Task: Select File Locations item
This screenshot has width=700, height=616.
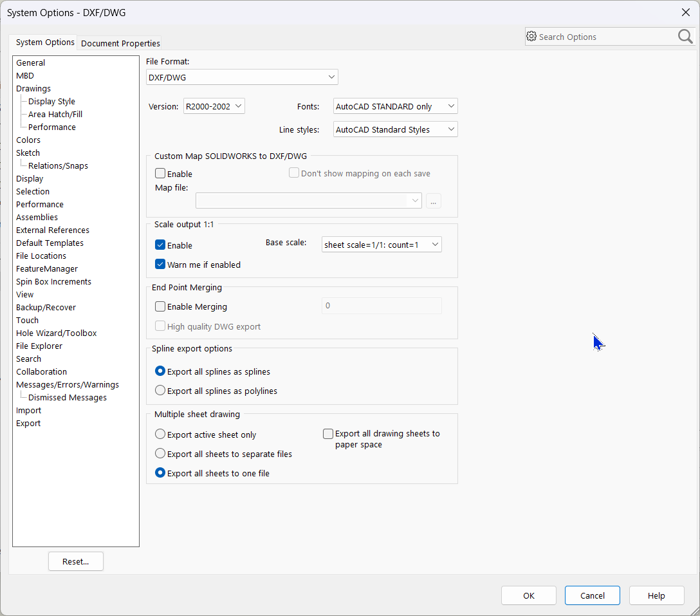Action: [41, 256]
